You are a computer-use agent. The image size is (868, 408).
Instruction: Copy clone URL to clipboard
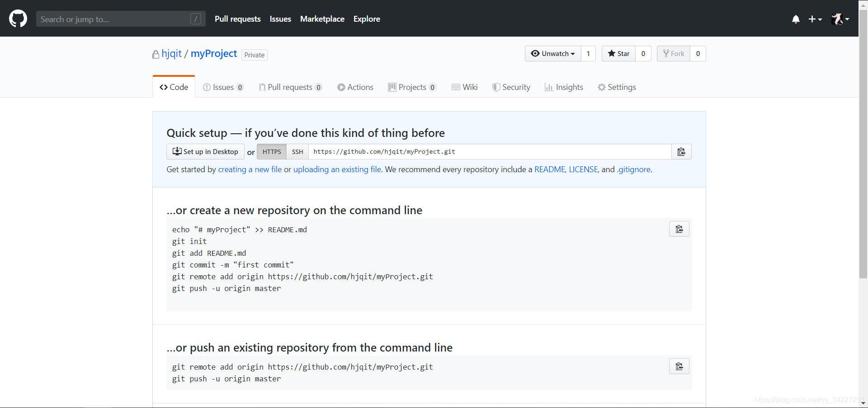point(681,152)
